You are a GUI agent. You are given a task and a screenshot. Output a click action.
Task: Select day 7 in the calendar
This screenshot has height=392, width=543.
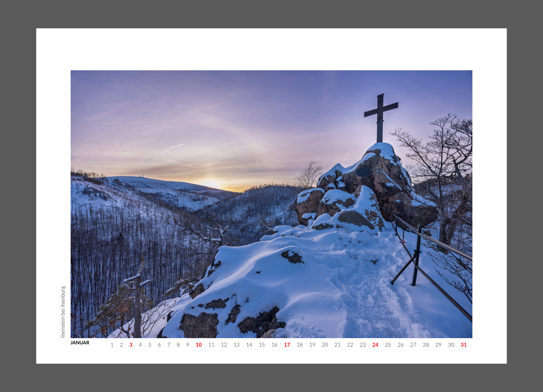(x=169, y=345)
